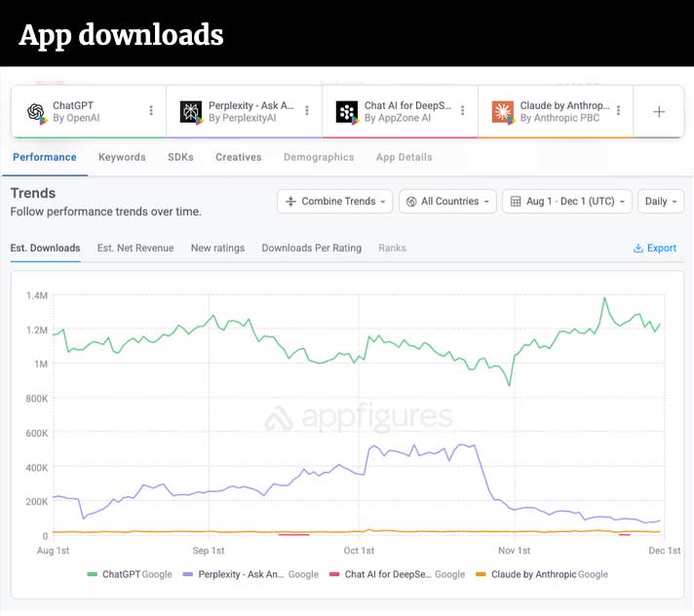
Task: Click the ChatGPT app name text
Action: [73, 106]
